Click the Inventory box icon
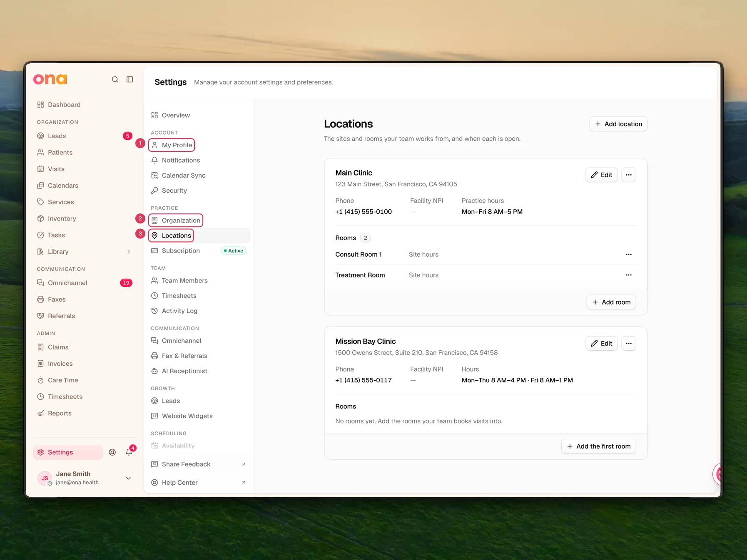 [x=40, y=219]
